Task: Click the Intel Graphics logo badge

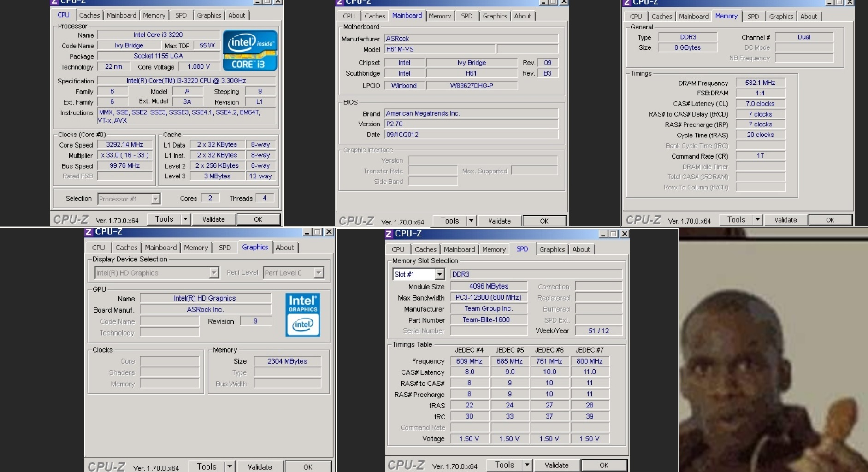Action: [302, 315]
